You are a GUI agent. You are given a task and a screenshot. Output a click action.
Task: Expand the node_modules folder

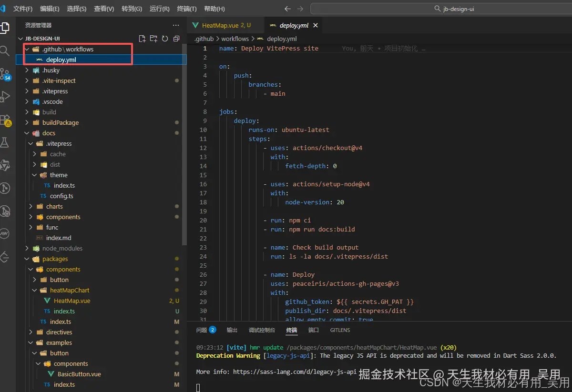pos(62,248)
